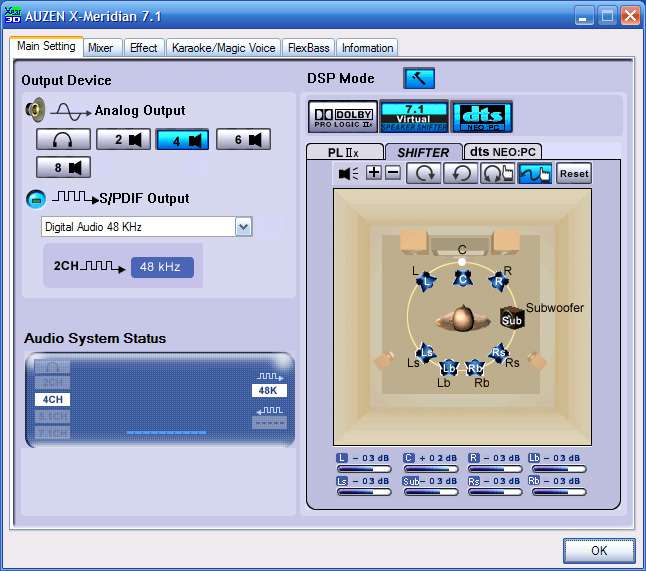Open the Mixer tab
The width and height of the screenshot is (646, 571).
click(101, 48)
